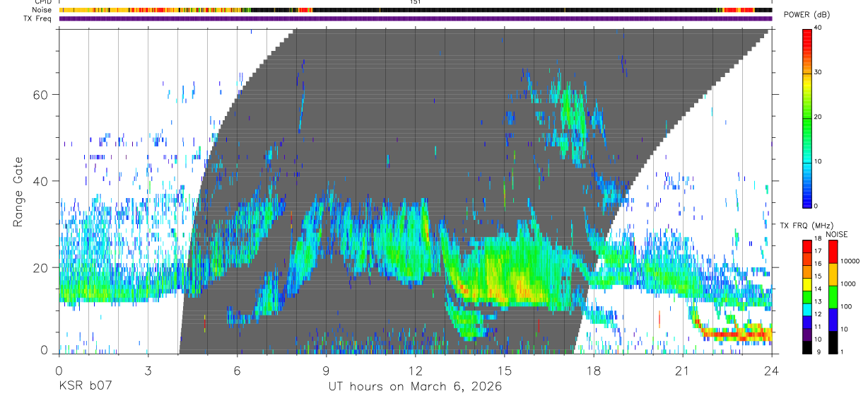The image size is (868, 401).
Task: Click the 'TX Freq' row label at top left
Action: coord(38,18)
